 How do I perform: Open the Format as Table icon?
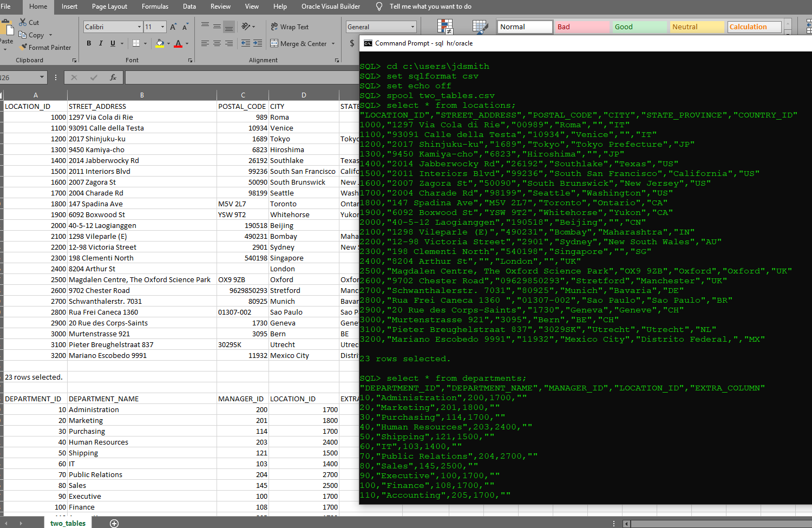click(480, 27)
